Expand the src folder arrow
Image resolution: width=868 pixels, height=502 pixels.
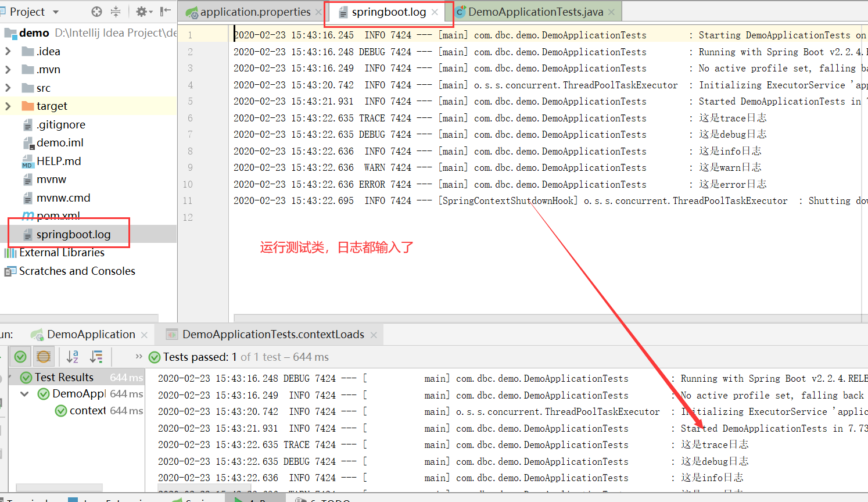8,88
